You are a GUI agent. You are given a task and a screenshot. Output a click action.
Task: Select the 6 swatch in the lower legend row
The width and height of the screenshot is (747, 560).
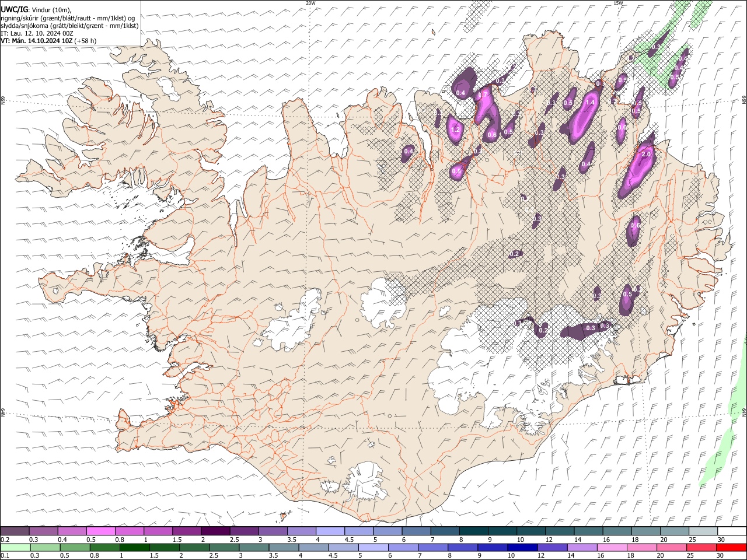(402, 547)
